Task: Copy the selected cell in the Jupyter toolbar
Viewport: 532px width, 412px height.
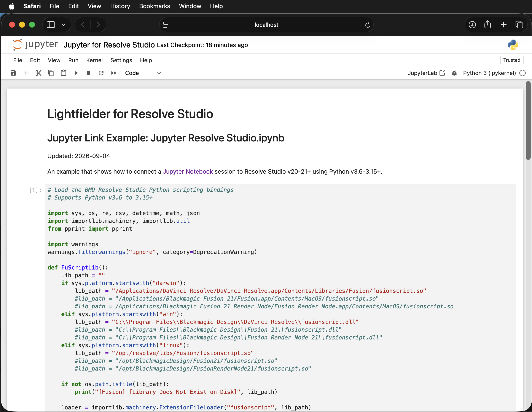Action: pyautogui.click(x=51, y=73)
